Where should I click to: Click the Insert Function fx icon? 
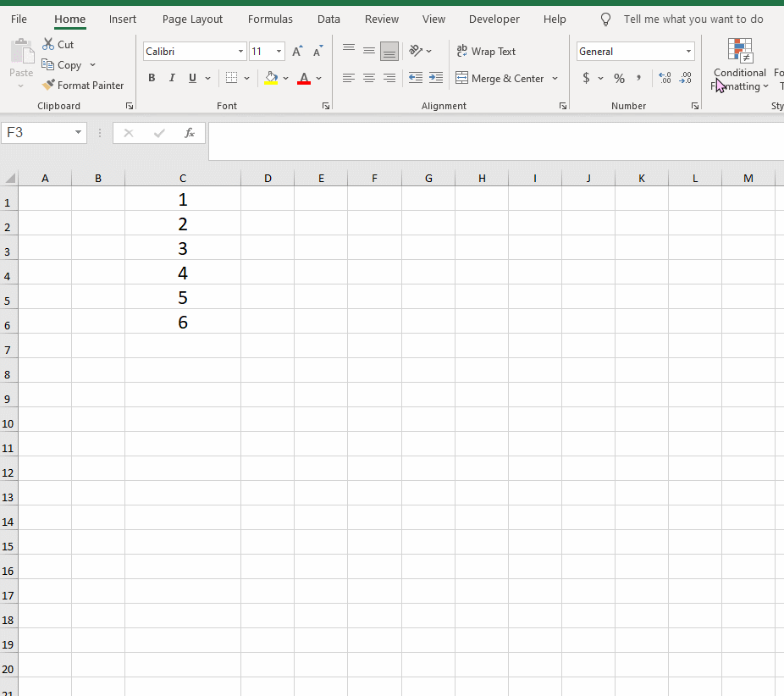[190, 133]
